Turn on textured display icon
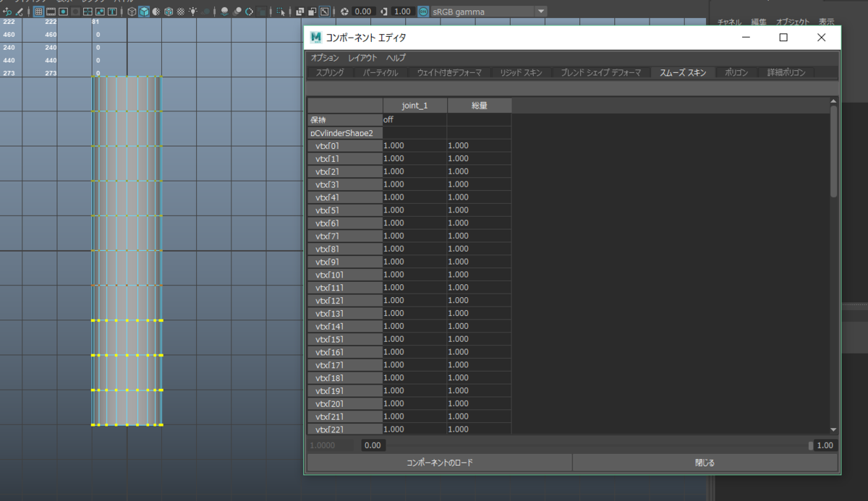Viewport: 868px width, 501px height. click(180, 12)
